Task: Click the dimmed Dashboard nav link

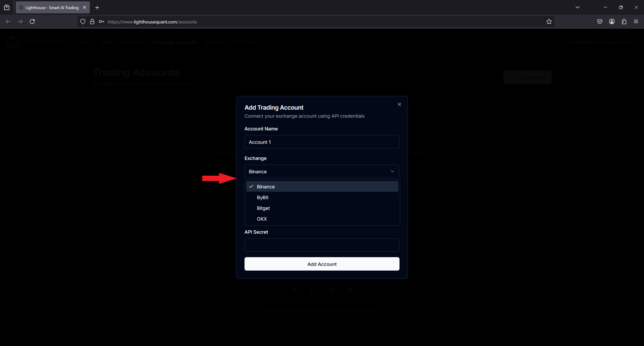Action: 132,42
